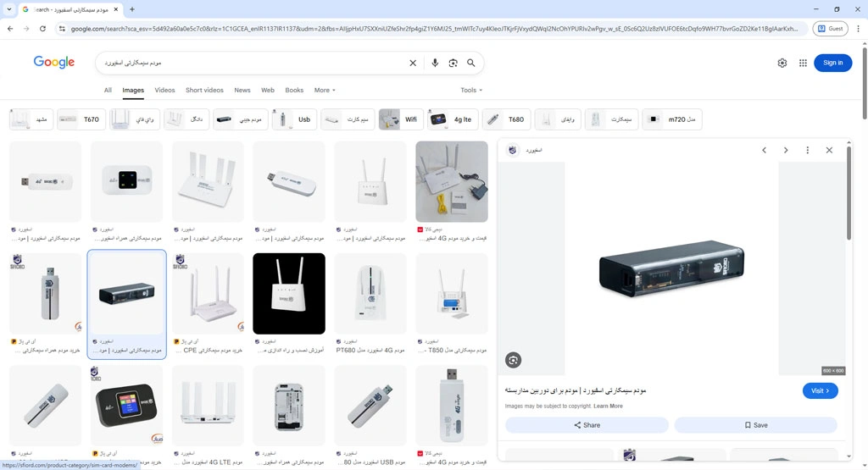Click the search query input field

click(x=254, y=63)
